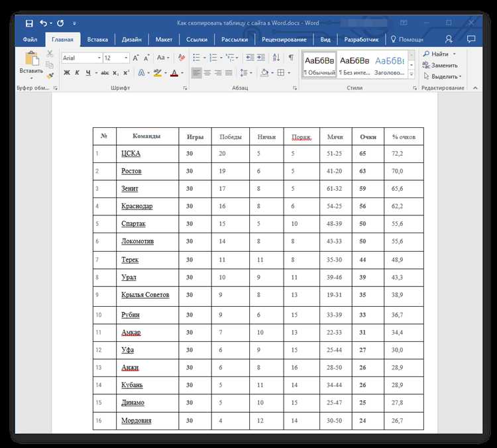The height and width of the screenshot is (448, 497).
Task: Click the Sort A-Z icon
Action: click(276, 58)
